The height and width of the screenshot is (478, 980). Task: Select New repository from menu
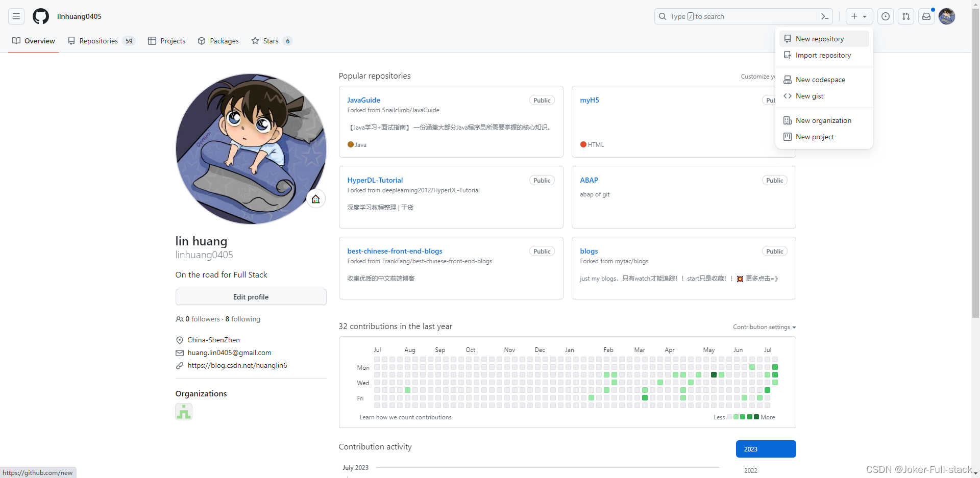click(824, 39)
